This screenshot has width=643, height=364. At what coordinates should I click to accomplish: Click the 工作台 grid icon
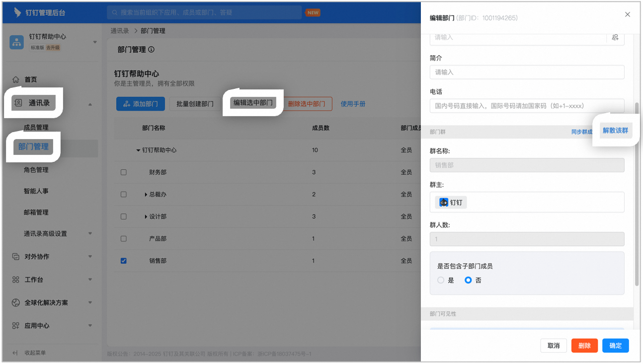(16, 280)
